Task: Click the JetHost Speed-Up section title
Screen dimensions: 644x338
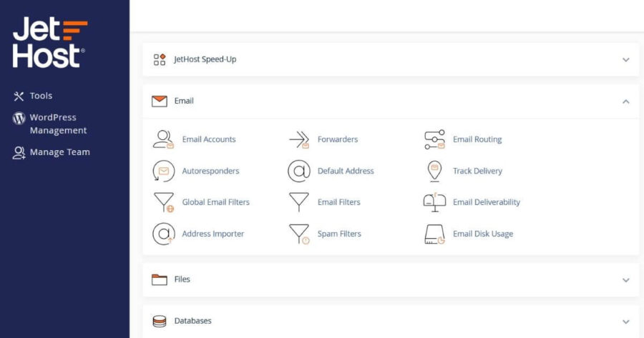Action: coord(205,59)
